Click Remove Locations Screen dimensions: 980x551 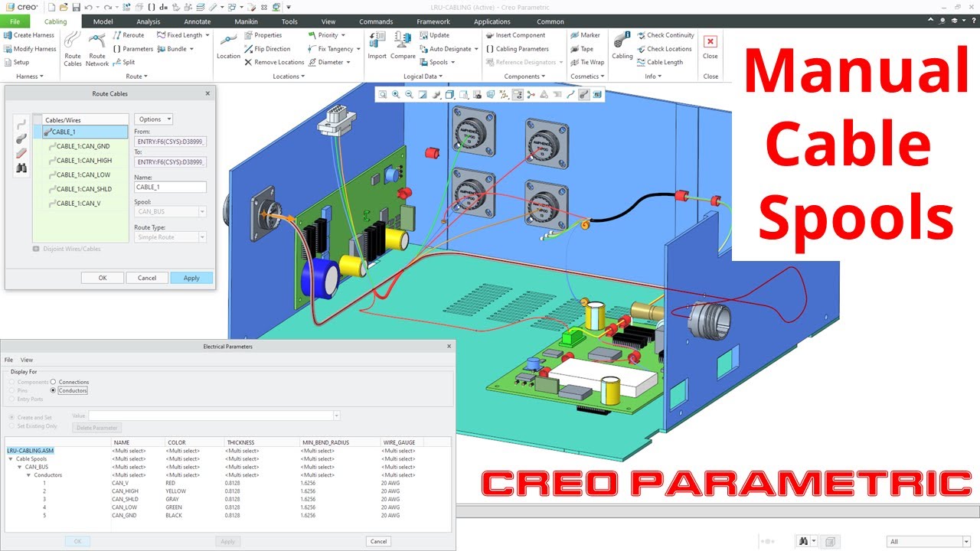[x=274, y=63]
